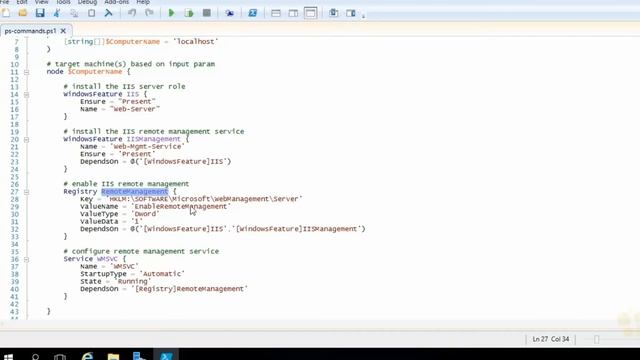Save the script with the floppy icon

40,13
